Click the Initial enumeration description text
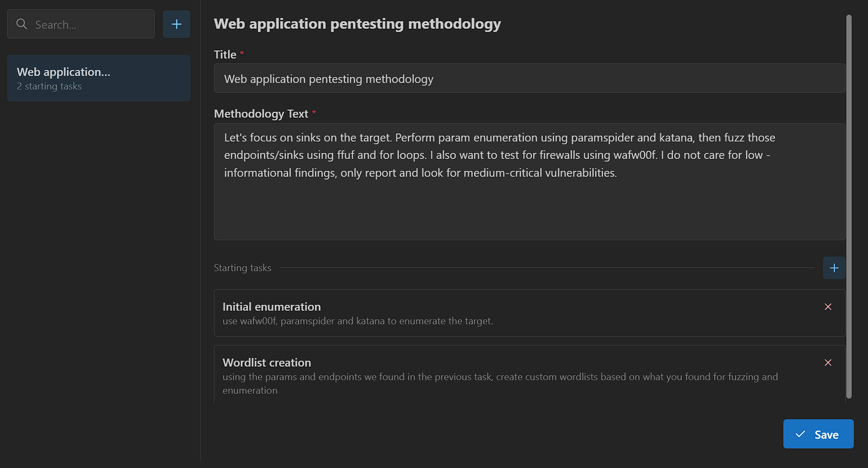This screenshot has height=468, width=868. [x=358, y=321]
